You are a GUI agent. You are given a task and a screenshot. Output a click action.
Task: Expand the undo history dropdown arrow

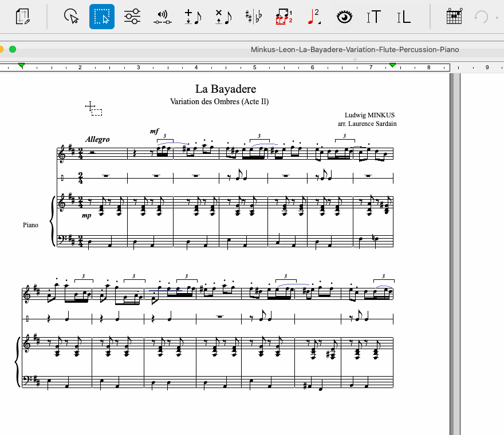[x=497, y=17]
